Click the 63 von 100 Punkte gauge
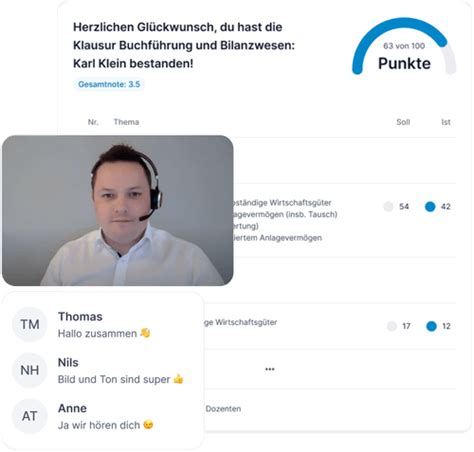474x452 pixels. click(x=404, y=47)
